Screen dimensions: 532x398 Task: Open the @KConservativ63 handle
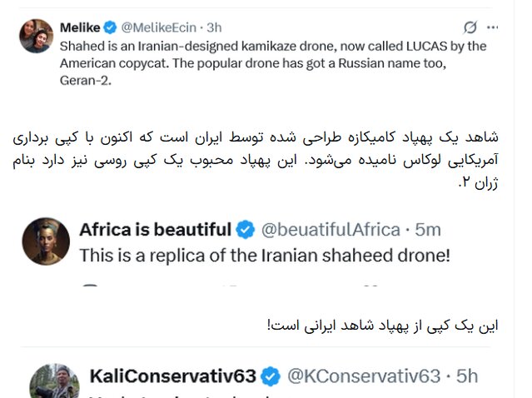[x=364, y=376]
